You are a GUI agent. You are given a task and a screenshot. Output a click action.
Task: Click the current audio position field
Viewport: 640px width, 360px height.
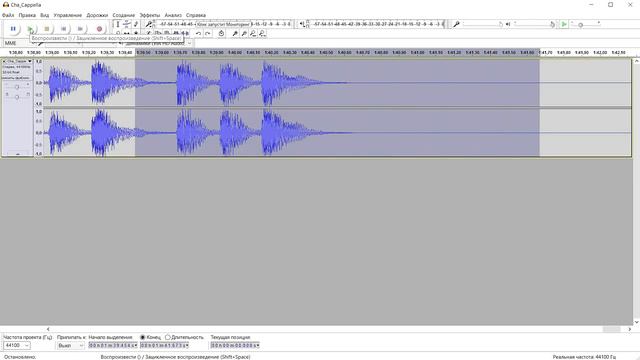[235, 345]
